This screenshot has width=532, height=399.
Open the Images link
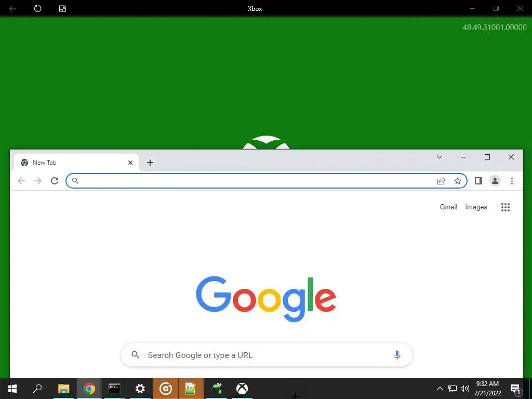(x=476, y=207)
